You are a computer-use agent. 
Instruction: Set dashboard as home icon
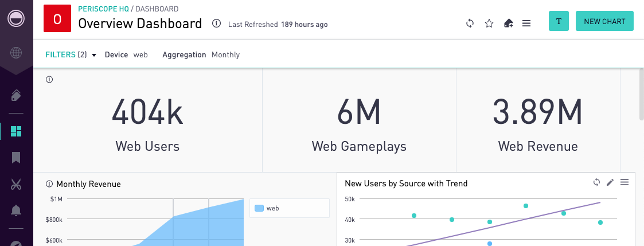pos(509,24)
